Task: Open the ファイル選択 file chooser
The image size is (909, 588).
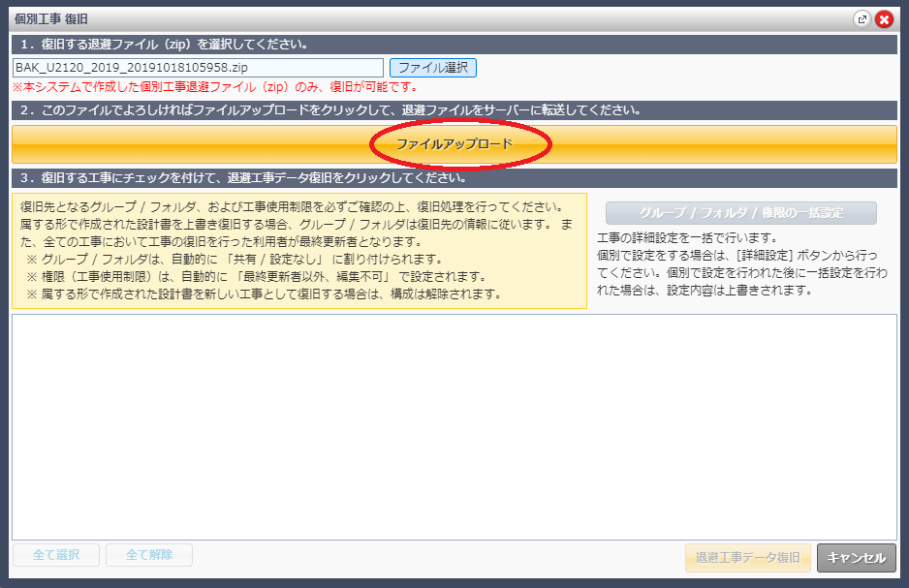Action: pos(433,68)
